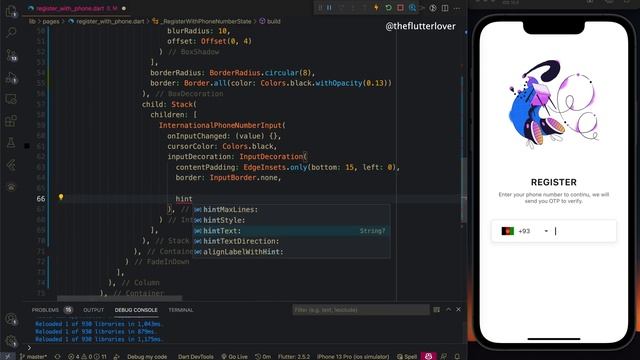This screenshot has width=640, height=360.
Task: Open Dart DevTools from status bar
Action: click(196, 356)
